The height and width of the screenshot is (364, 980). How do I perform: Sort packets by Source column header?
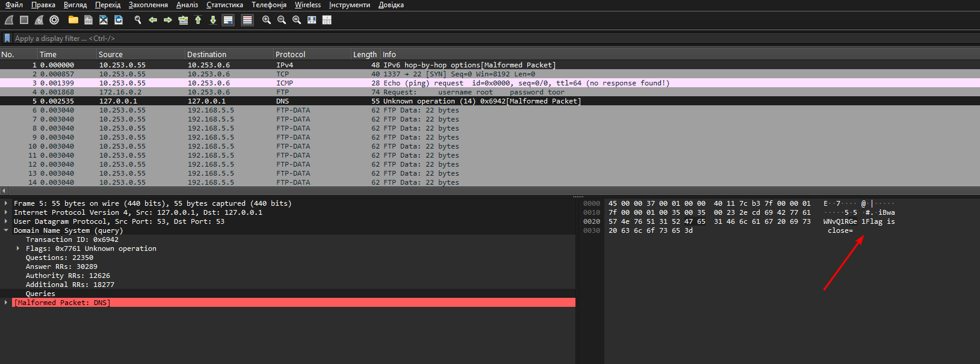pyautogui.click(x=111, y=54)
